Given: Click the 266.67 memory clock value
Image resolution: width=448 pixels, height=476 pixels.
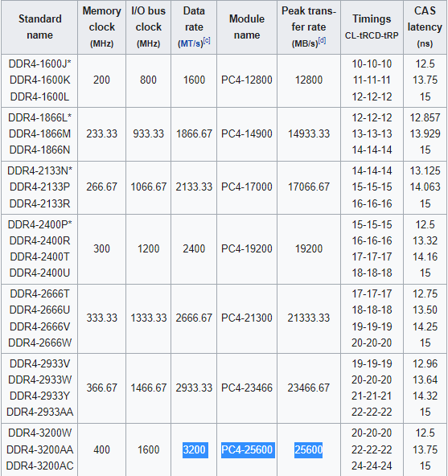Looking at the screenshot, I should [x=102, y=187].
